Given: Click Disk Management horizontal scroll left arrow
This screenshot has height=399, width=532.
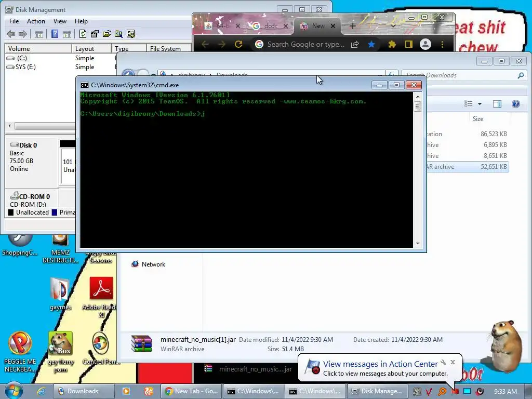Looking at the screenshot, I should 9,126.
